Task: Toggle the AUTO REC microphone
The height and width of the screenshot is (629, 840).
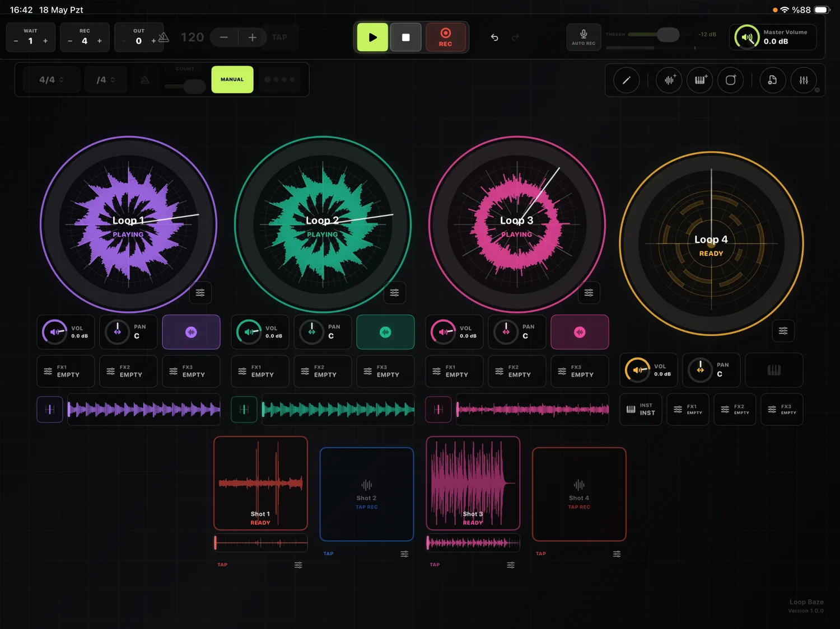Action: [x=584, y=37]
